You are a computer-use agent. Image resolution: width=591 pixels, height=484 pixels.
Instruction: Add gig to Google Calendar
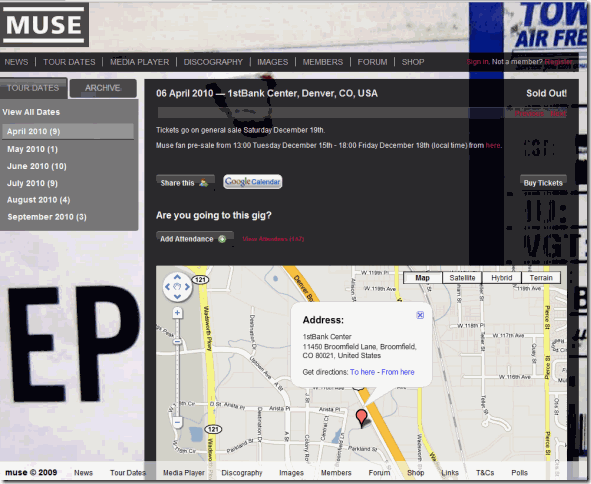[253, 182]
